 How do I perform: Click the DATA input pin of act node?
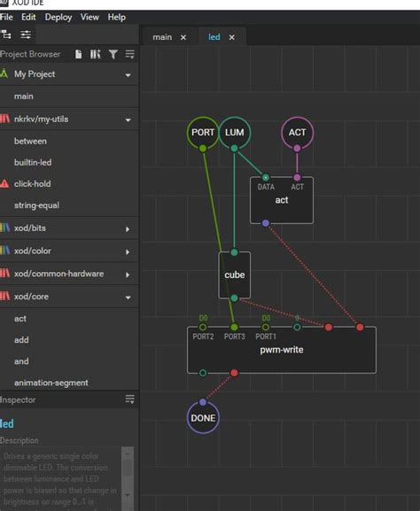pos(266,178)
